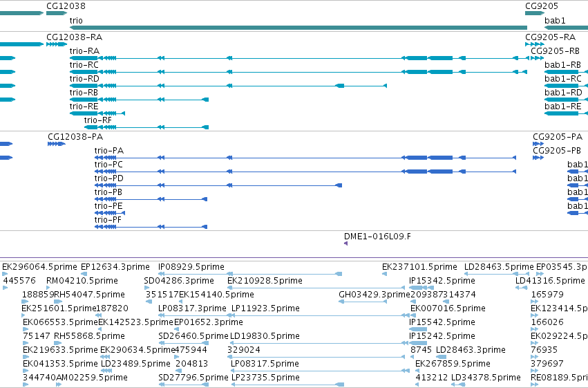Select the LP08317.3prime EST label
This screenshot has height=388, width=588.
(x=192, y=309)
